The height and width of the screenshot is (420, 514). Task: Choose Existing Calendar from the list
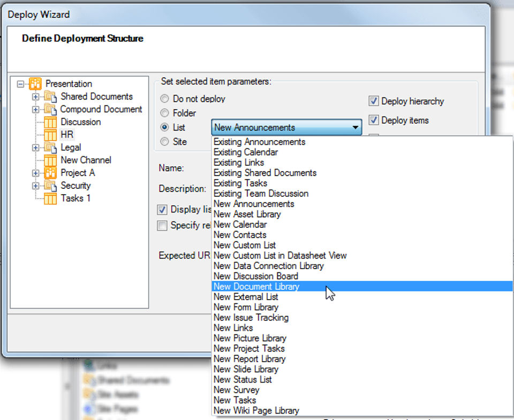362,152
